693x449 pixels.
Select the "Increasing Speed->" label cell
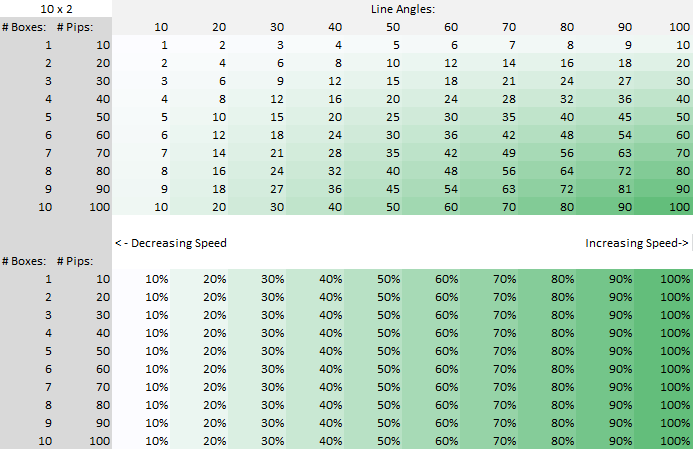click(x=637, y=243)
